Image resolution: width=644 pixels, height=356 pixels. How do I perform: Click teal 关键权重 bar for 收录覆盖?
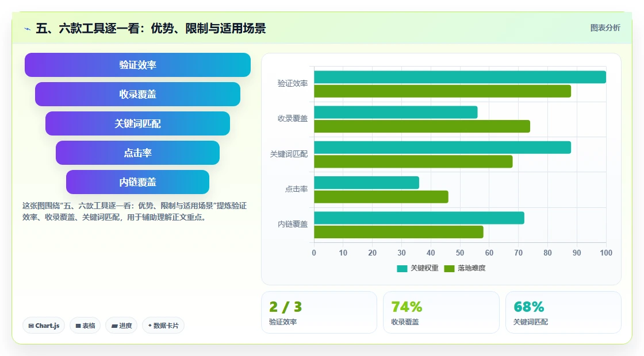tap(396, 113)
